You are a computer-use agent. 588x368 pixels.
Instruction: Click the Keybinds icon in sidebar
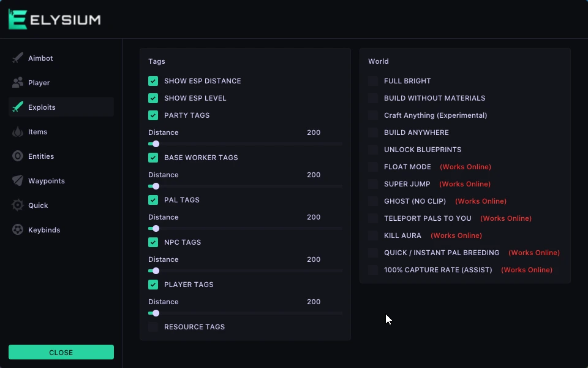[x=18, y=230]
